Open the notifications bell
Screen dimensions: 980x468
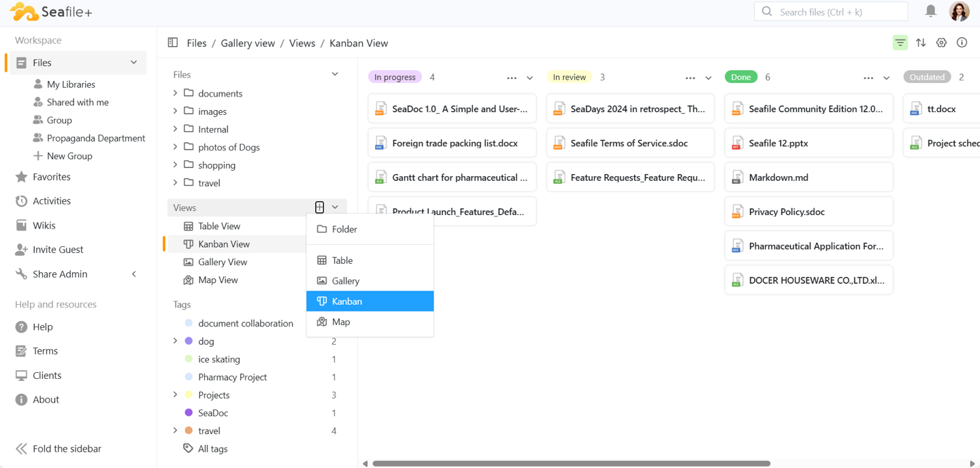(x=930, y=11)
